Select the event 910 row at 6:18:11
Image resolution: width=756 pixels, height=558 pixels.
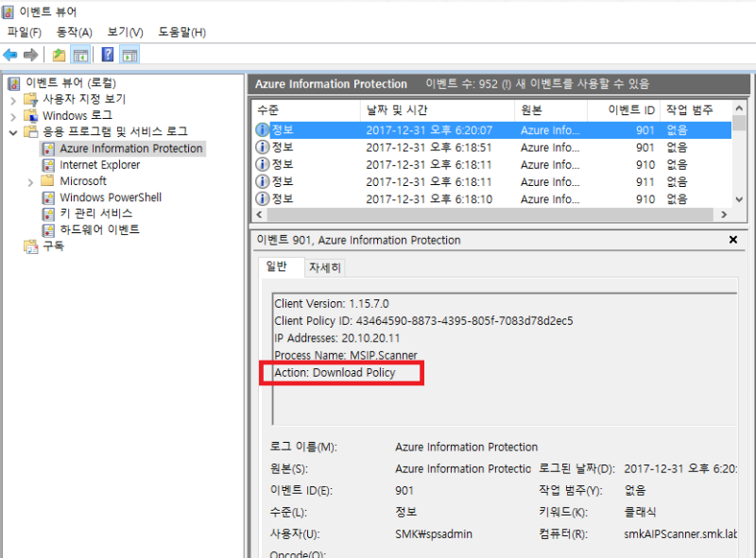point(425,164)
